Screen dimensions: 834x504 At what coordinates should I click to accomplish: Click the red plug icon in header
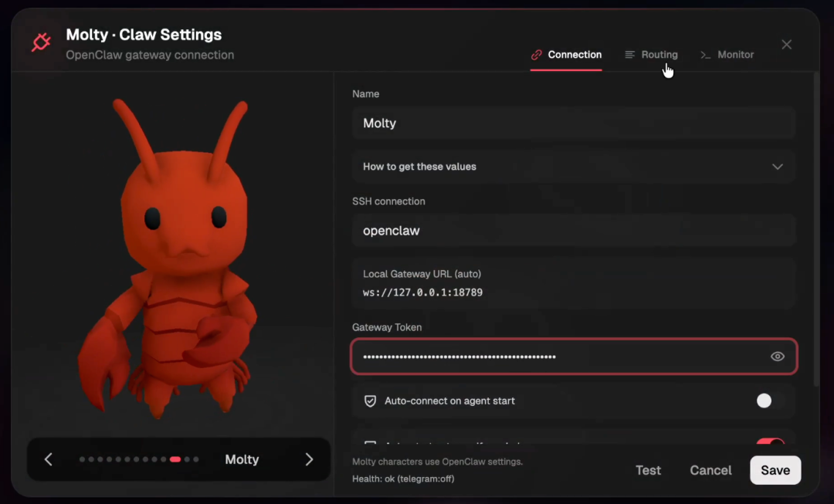click(41, 43)
